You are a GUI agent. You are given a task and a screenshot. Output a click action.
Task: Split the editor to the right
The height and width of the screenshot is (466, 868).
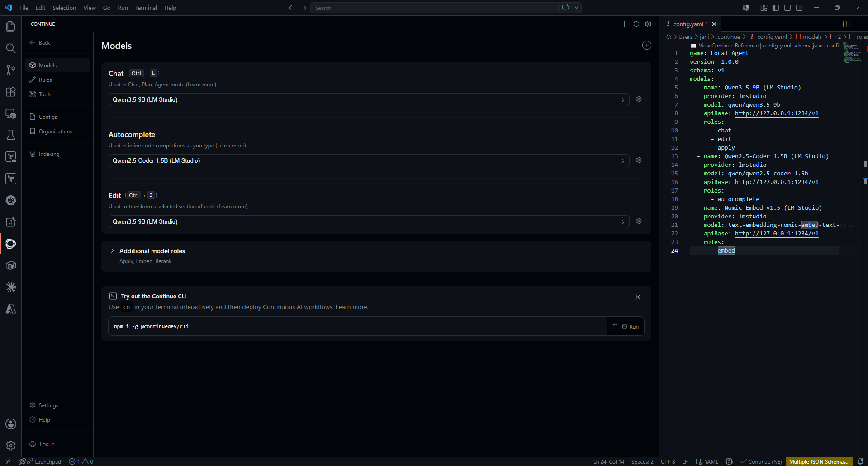(846, 24)
